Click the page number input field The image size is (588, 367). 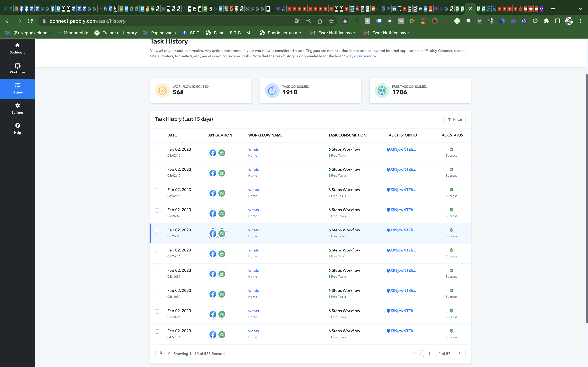pyautogui.click(x=429, y=353)
